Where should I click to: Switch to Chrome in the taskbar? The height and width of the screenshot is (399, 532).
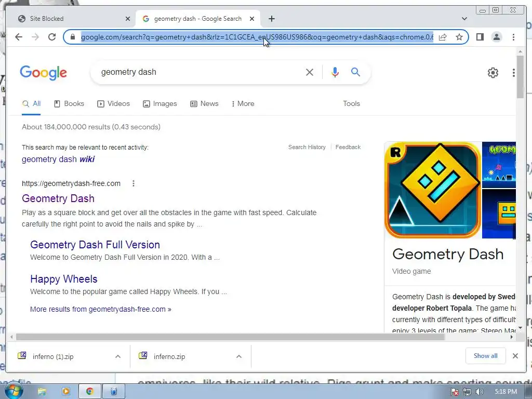[89, 392]
